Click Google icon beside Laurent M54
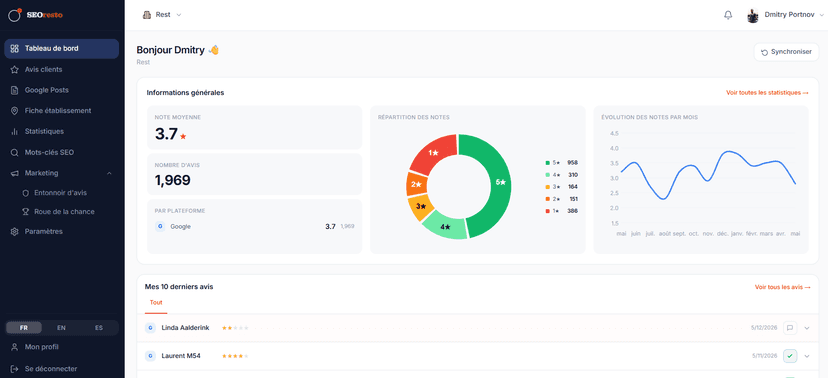The height and width of the screenshot is (378, 828). click(x=150, y=356)
